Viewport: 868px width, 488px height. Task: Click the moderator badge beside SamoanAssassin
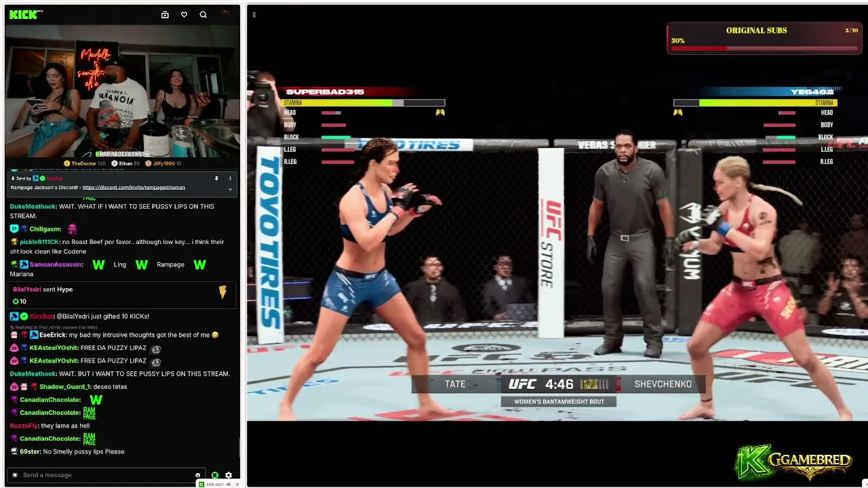point(24,264)
